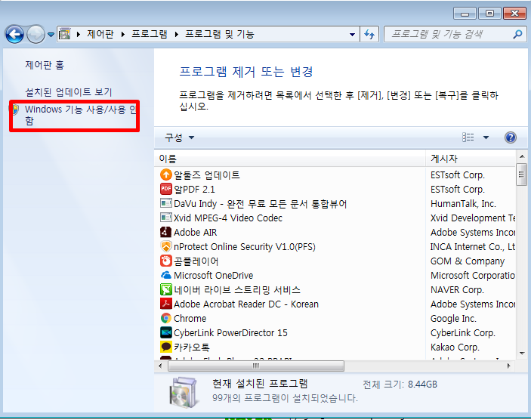Open the 설치된 업데이트 보기 link

pos(69,92)
